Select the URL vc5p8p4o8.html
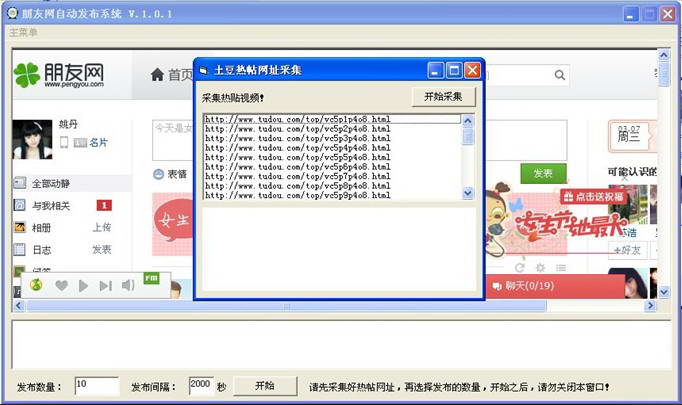This screenshot has height=405, width=682. tap(332, 186)
